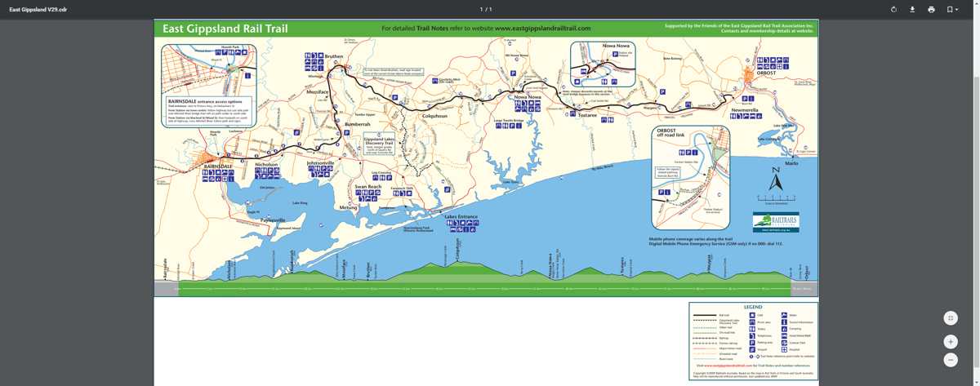Click the elevation profile strip
980x386 pixels.
[x=486, y=277]
